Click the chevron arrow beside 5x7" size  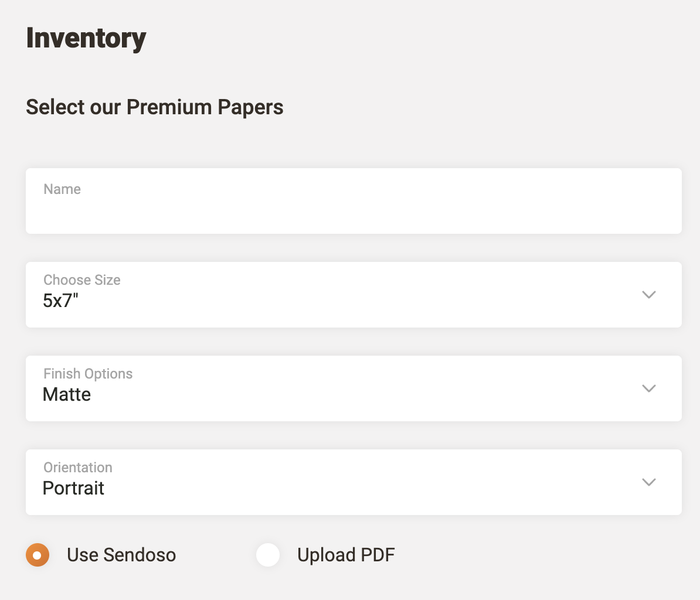(x=648, y=295)
